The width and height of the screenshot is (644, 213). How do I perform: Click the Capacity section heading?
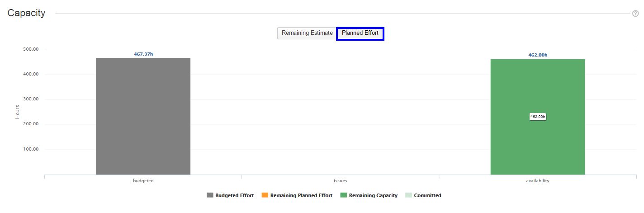[27, 13]
